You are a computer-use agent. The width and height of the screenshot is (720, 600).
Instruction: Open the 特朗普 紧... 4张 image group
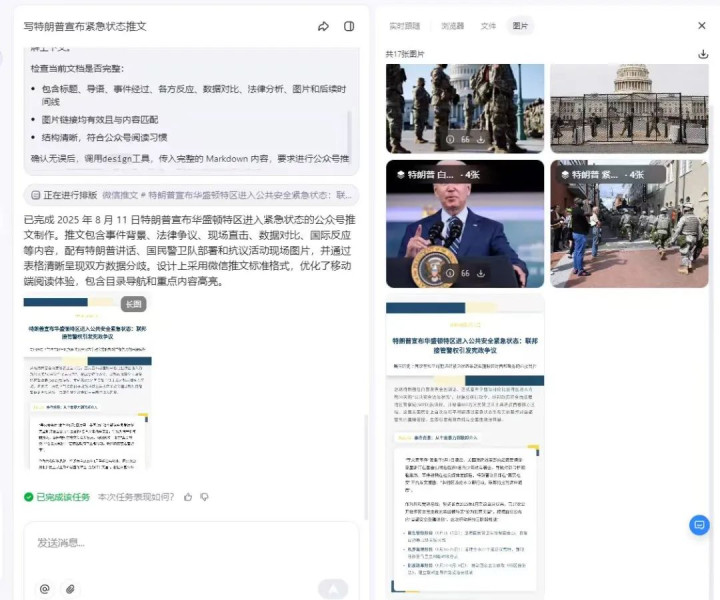[630, 224]
